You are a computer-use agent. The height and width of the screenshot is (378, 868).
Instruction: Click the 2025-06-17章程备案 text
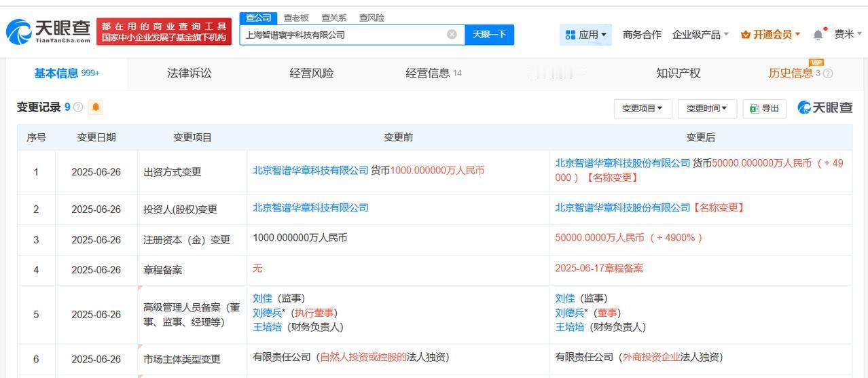(599, 268)
